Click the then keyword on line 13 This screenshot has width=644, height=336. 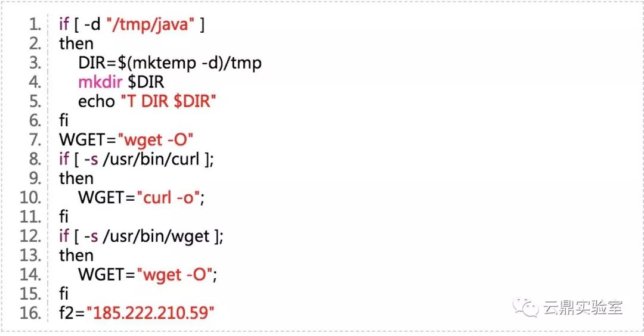76,256
